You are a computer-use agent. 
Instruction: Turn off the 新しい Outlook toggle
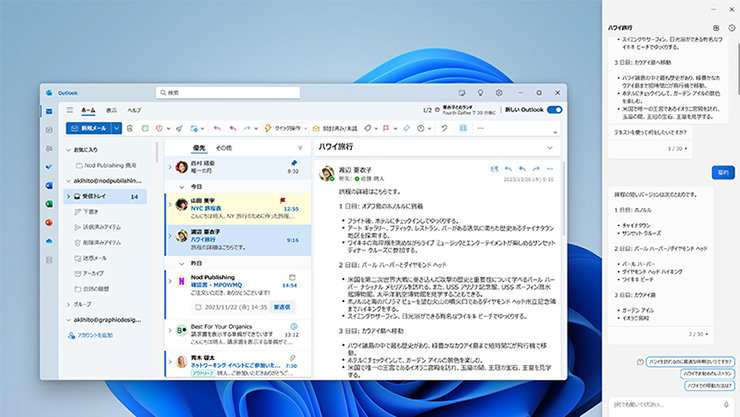click(555, 110)
